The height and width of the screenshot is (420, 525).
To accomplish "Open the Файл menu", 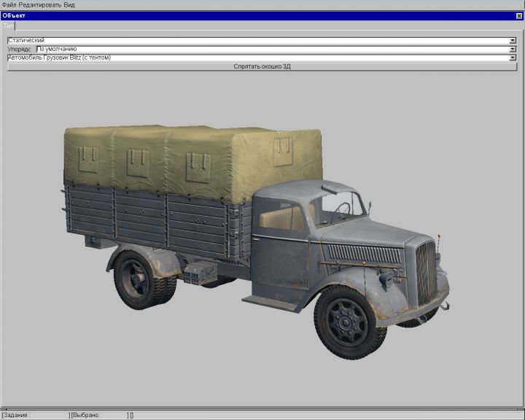I will (9, 4).
